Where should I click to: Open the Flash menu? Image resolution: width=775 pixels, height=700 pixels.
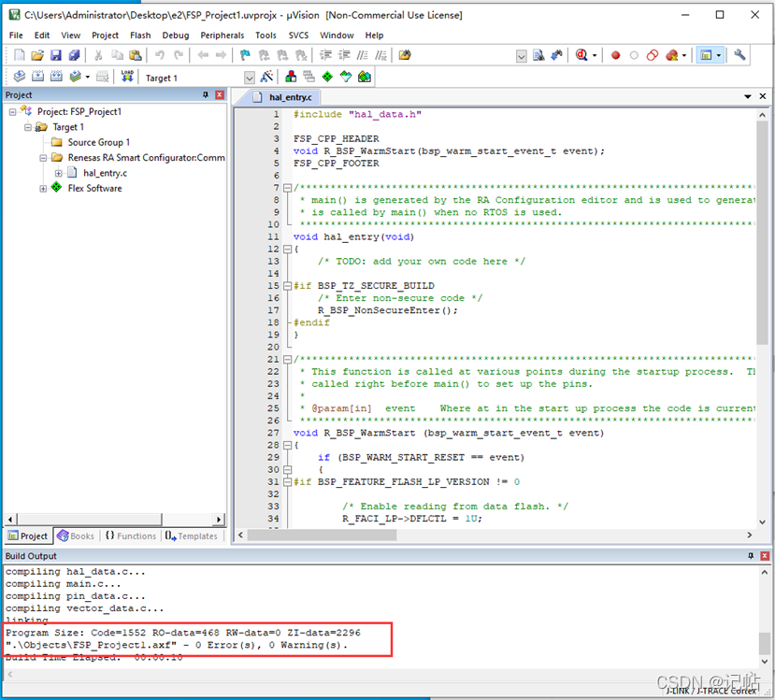[140, 36]
